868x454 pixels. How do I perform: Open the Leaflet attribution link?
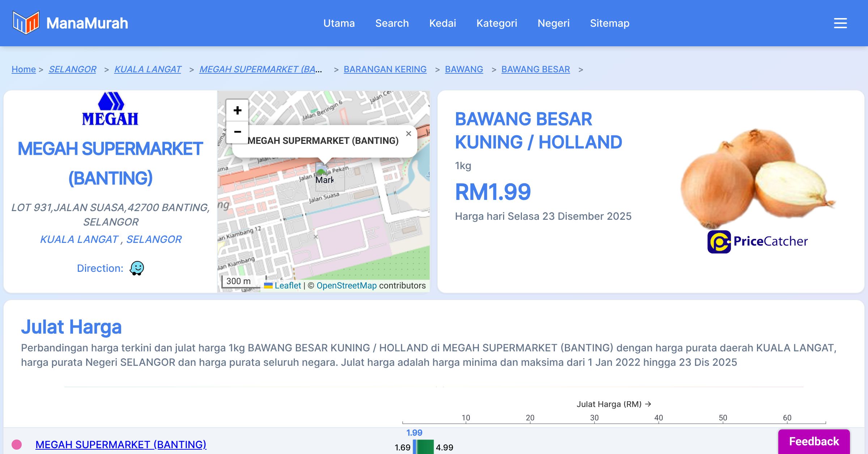click(x=288, y=286)
